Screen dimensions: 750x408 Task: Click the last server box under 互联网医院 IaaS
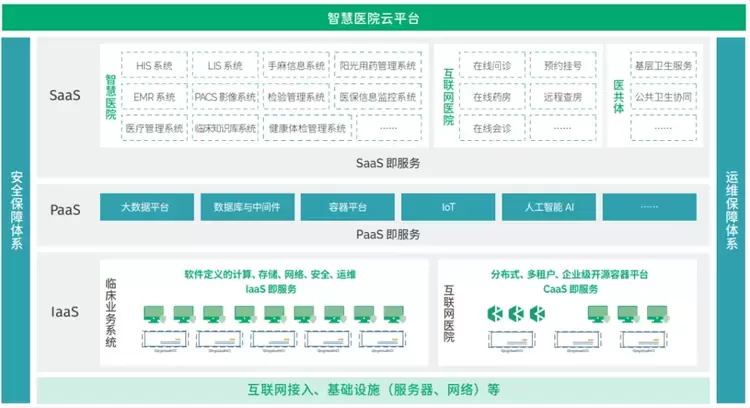pos(644,339)
